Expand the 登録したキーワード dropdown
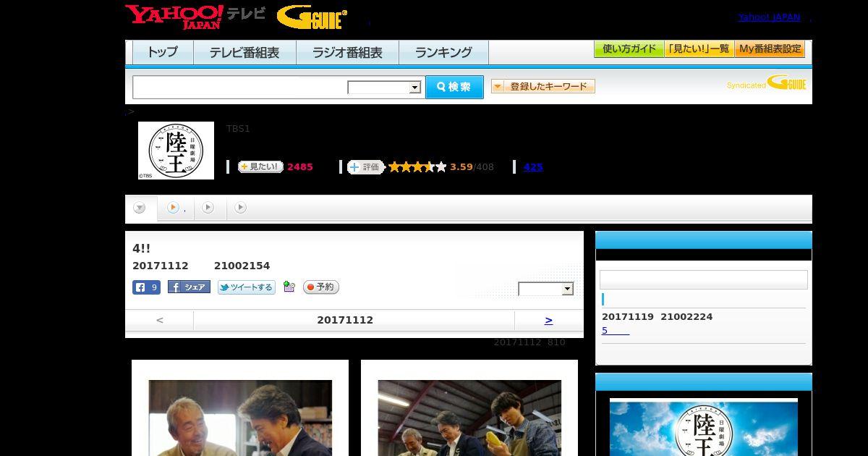Image resolution: width=868 pixels, height=456 pixels. coord(542,86)
